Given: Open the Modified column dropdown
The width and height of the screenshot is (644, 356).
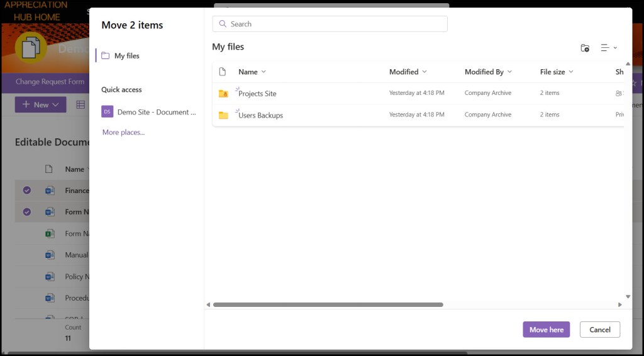Looking at the screenshot, I should (425, 72).
